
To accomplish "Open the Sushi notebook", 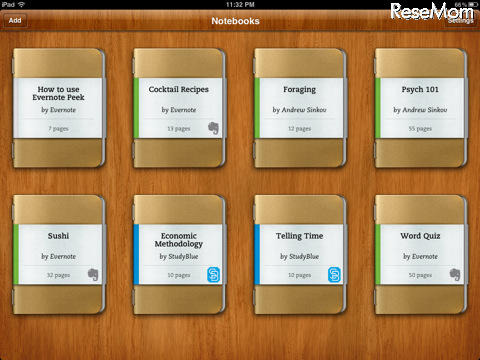I will pyautogui.click(x=59, y=255).
